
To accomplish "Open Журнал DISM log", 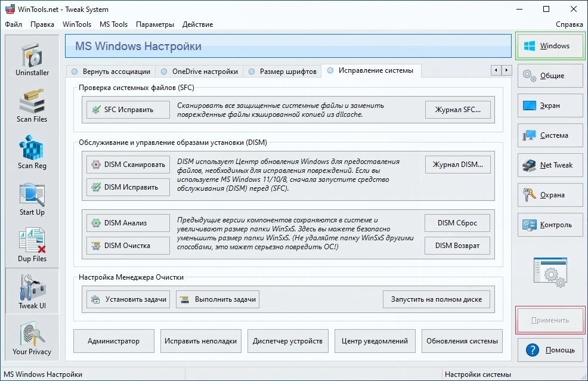I will point(457,165).
